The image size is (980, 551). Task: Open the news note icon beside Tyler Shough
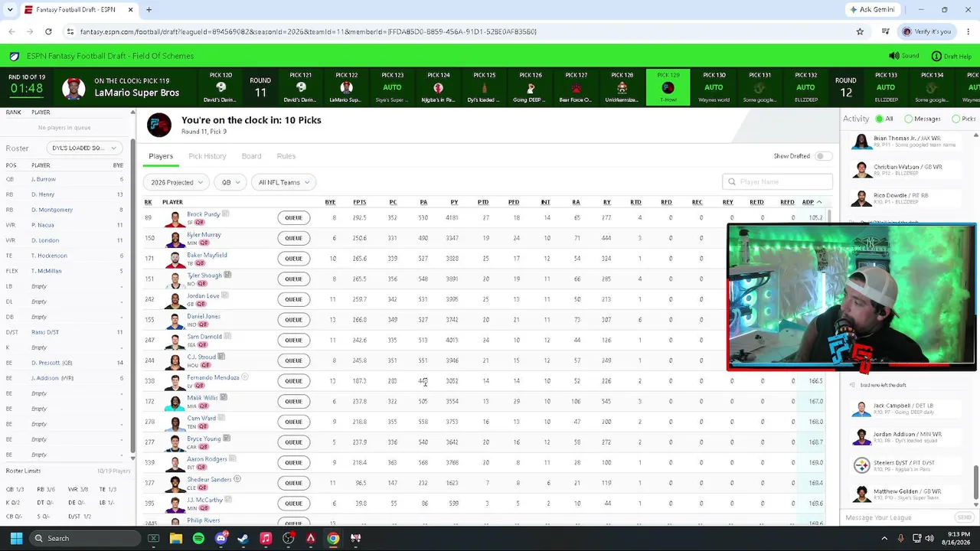click(227, 275)
